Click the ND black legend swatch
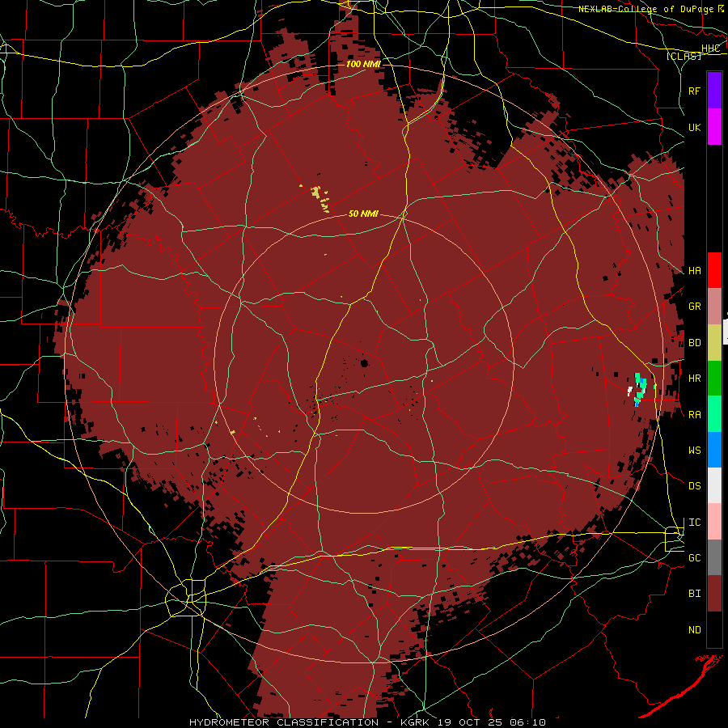The image size is (728, 728). pos(714,629)
